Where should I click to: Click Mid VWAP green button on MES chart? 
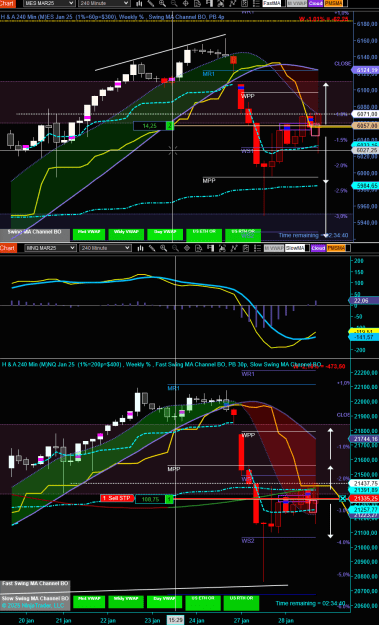coord(89,234)
